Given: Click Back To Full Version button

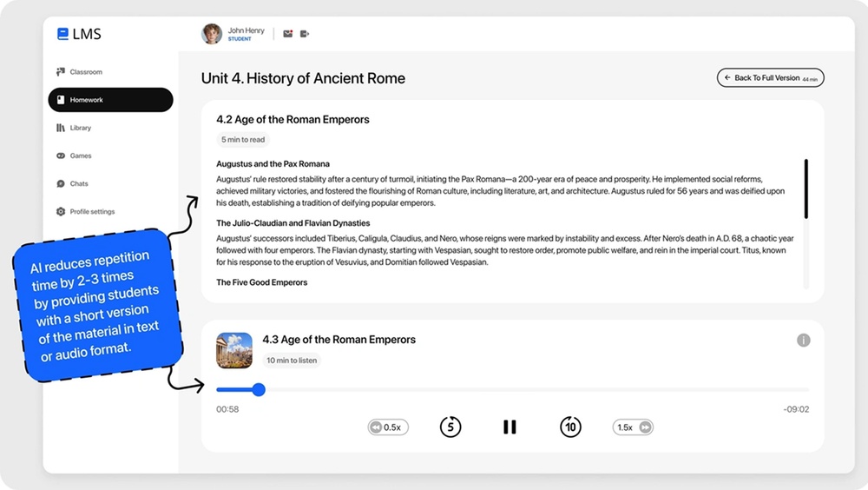Looking at the screenshot, I should (x=770, y=78).
